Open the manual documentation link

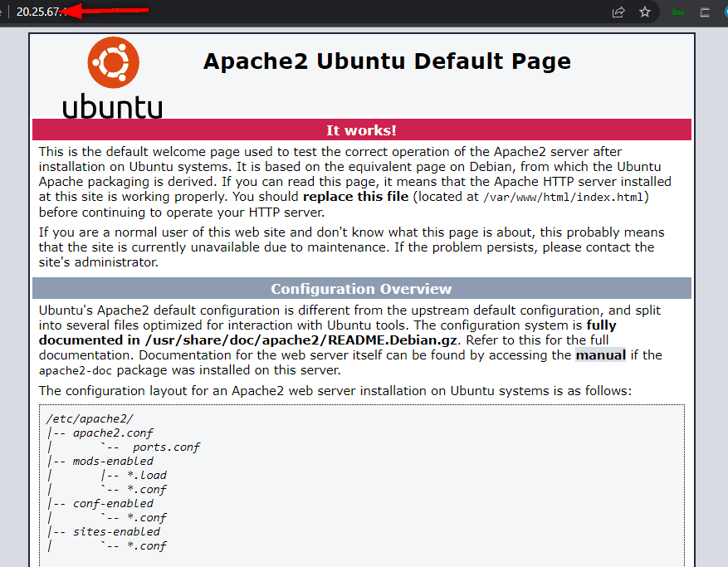[601, 355]
